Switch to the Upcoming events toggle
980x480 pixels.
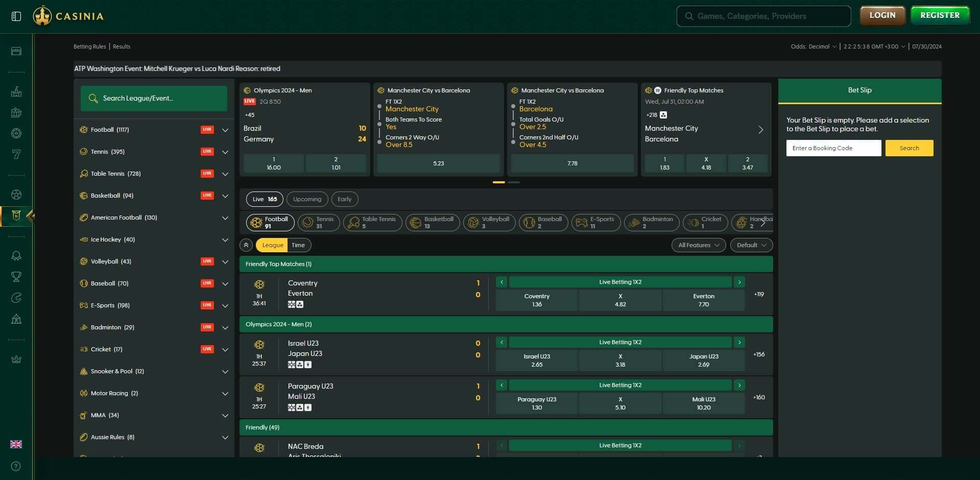tap(307, 199)
